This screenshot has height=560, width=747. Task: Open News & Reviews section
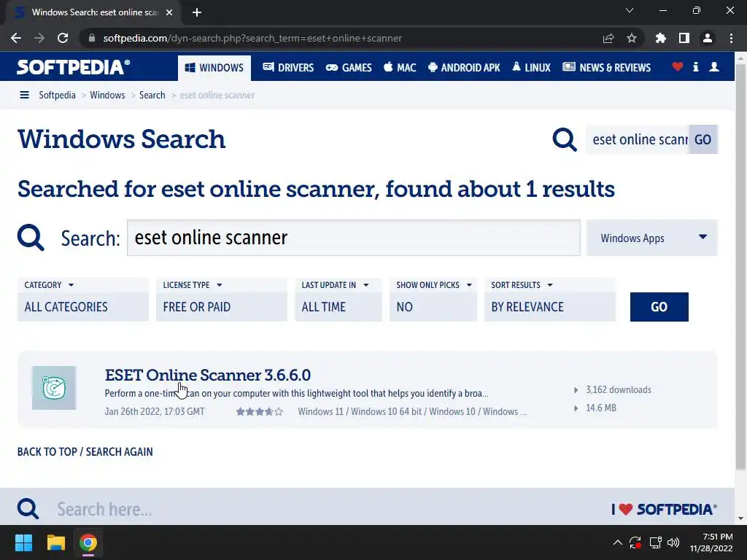(606, 68)
